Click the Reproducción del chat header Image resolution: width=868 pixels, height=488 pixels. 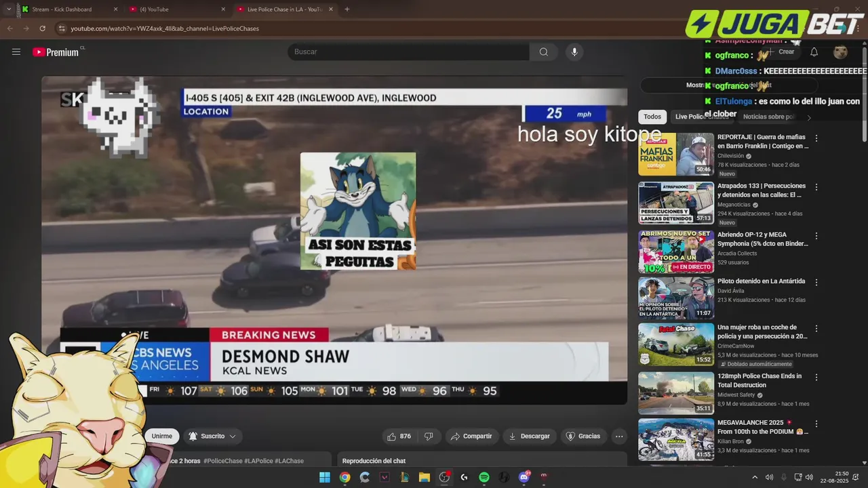(x=374, y=461)
